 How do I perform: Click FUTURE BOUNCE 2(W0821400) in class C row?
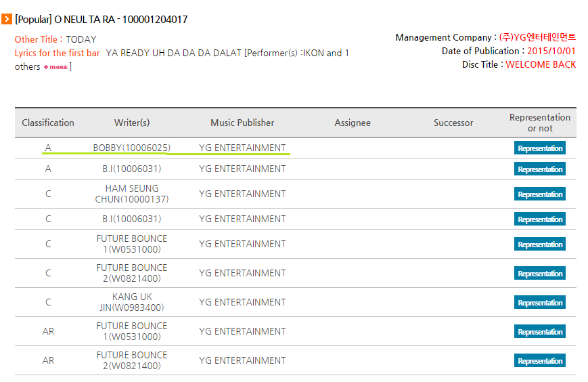132,273
